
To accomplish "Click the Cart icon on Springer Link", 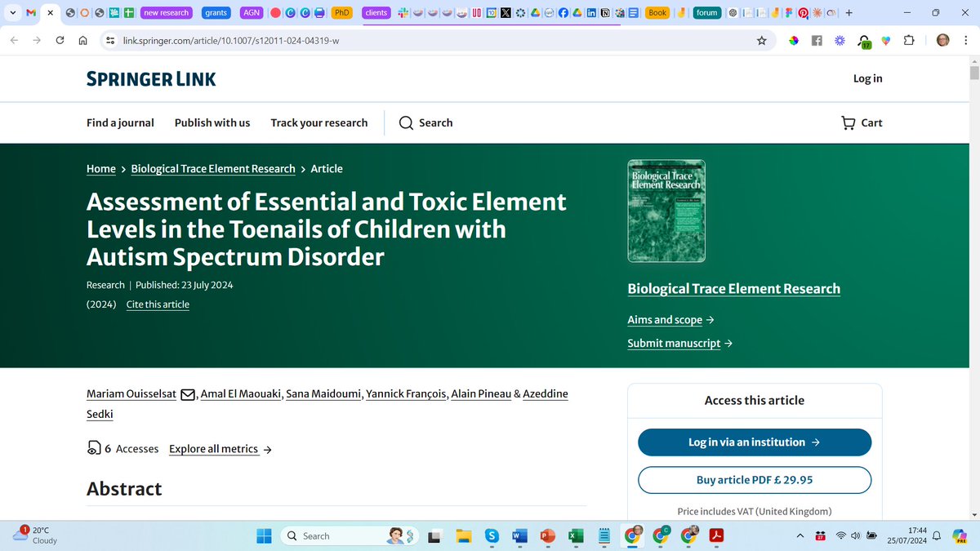I will pos(848,122).
